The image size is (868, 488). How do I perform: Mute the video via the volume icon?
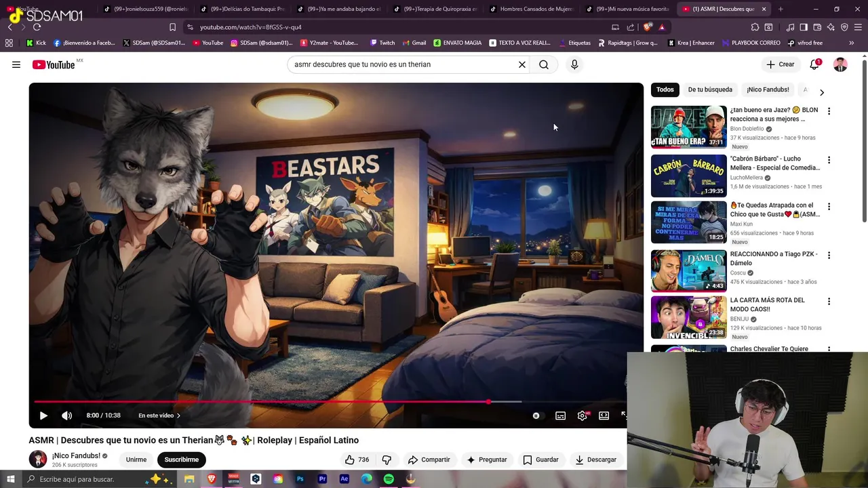[x=66, y=415]
